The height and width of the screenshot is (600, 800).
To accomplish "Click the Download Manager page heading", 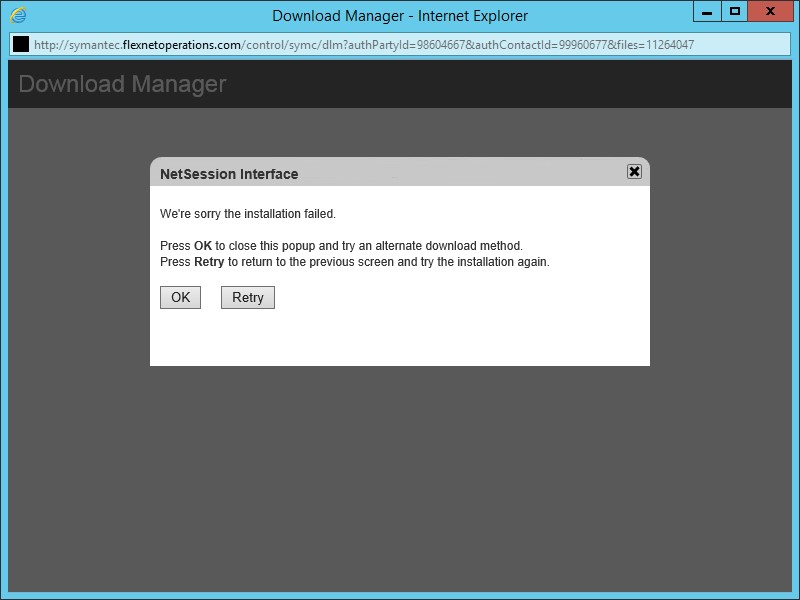I will click(x=122, y=84).
